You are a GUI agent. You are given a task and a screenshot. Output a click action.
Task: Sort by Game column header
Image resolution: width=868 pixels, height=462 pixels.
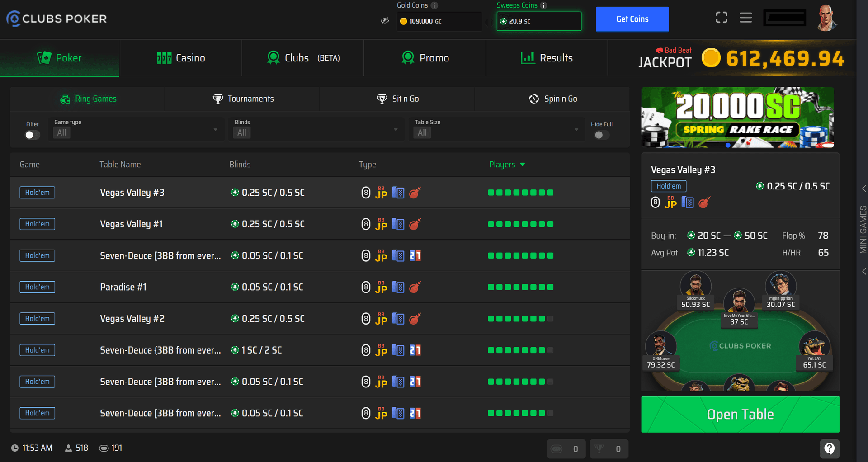point(30,165)
